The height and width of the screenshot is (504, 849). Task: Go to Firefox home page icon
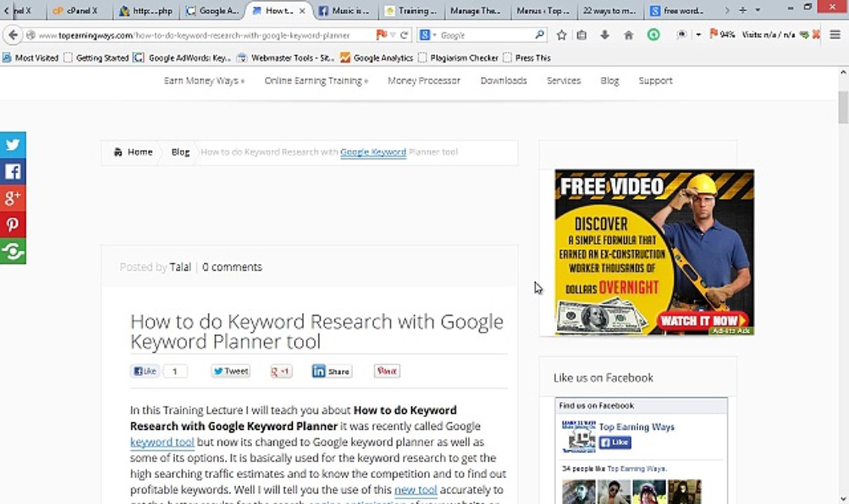(x=628, y=35)
